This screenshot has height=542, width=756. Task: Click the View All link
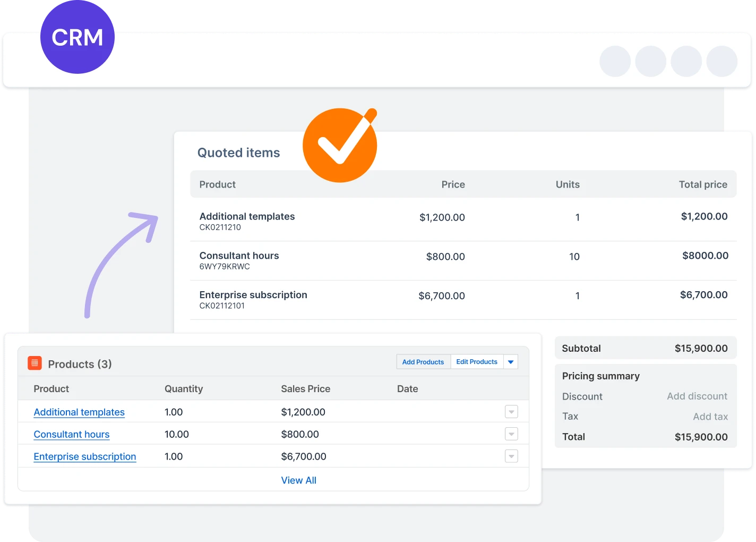298,480
